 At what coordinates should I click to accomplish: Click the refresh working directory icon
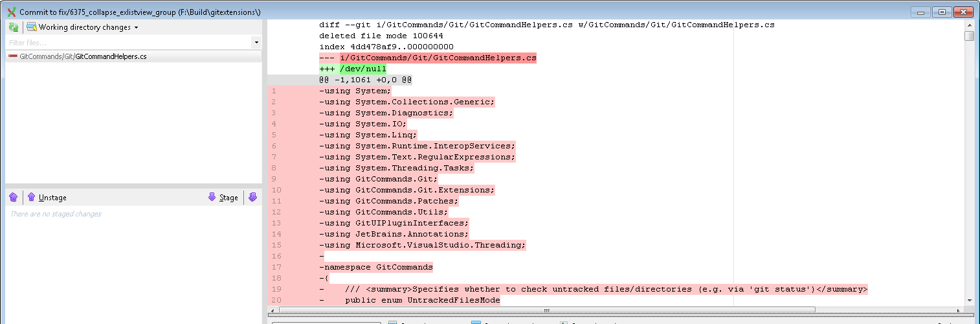pyautogui.click(x=14, y=27)
